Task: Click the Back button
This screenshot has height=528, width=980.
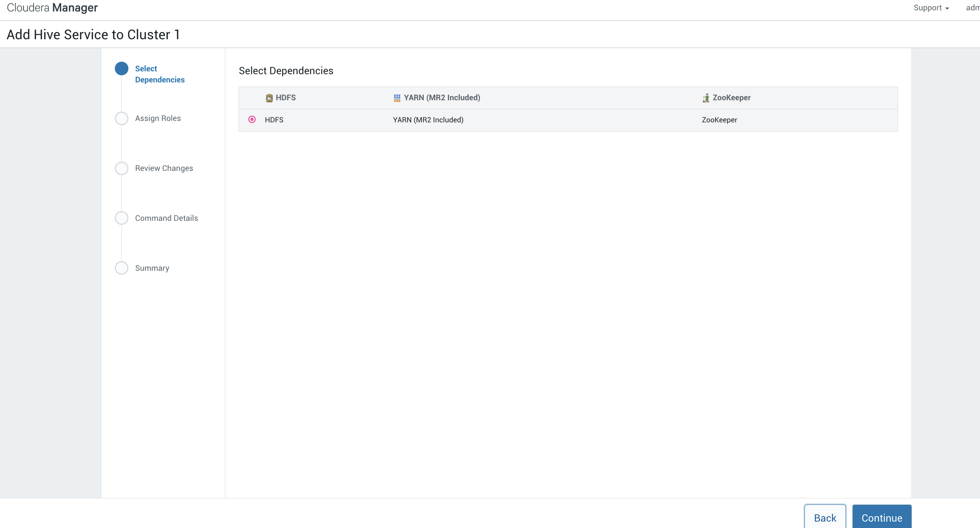Action: 825,517
